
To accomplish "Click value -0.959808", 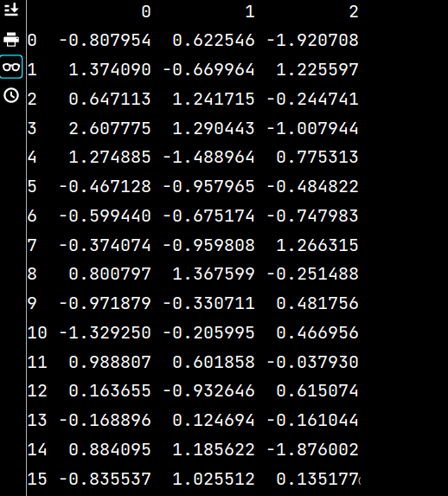I will (208, 245).
